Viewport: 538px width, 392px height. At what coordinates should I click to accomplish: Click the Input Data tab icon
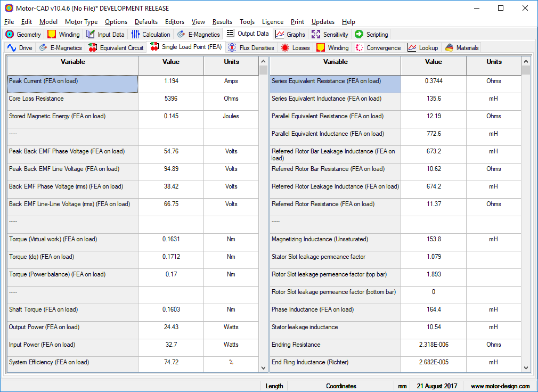[90, 34]
